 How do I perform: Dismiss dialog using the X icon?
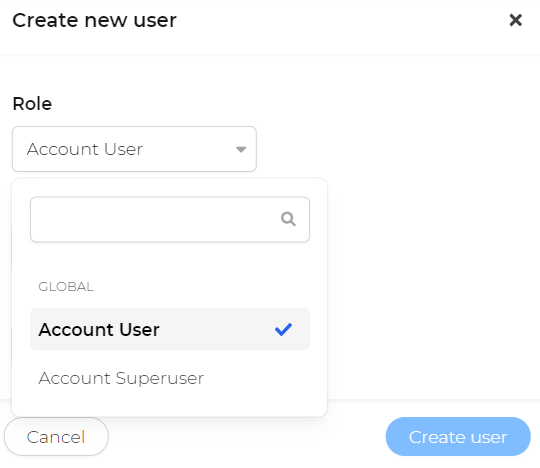pos(516,20)
